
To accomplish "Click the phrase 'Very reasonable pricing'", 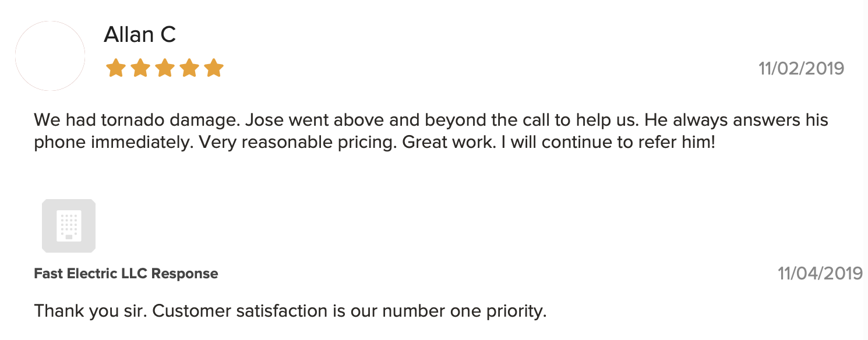I will pos(302,143).
